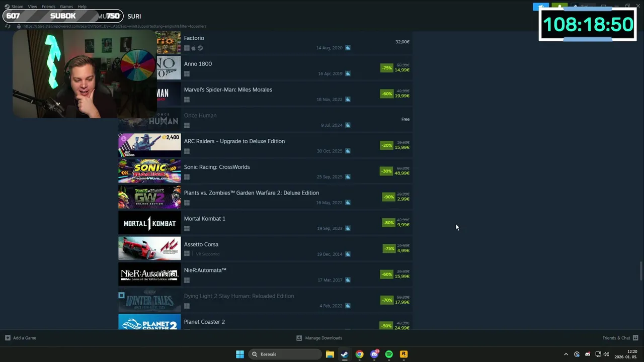
Task: Open the Assetto Corsa listing
Action: coord(201,244)
